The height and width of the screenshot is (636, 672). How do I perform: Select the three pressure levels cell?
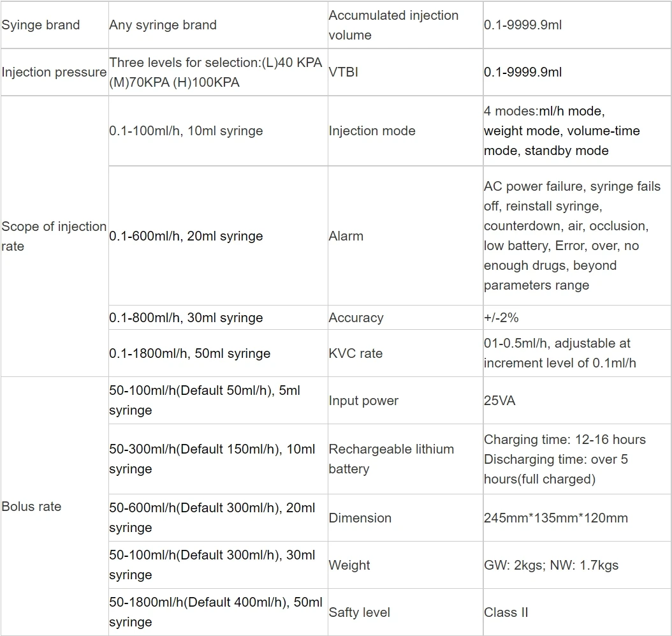pyautogui.click(x=215, y=72)
